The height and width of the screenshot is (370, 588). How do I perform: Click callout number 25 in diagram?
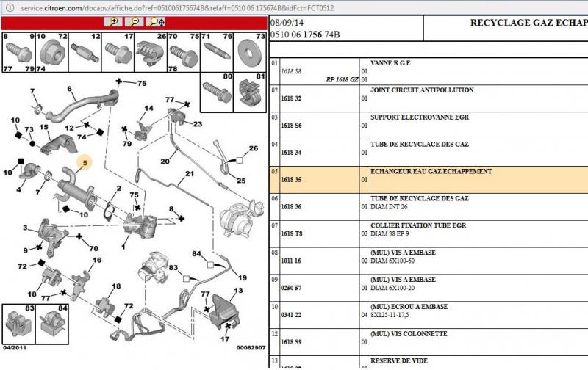(x=241, y=181)
